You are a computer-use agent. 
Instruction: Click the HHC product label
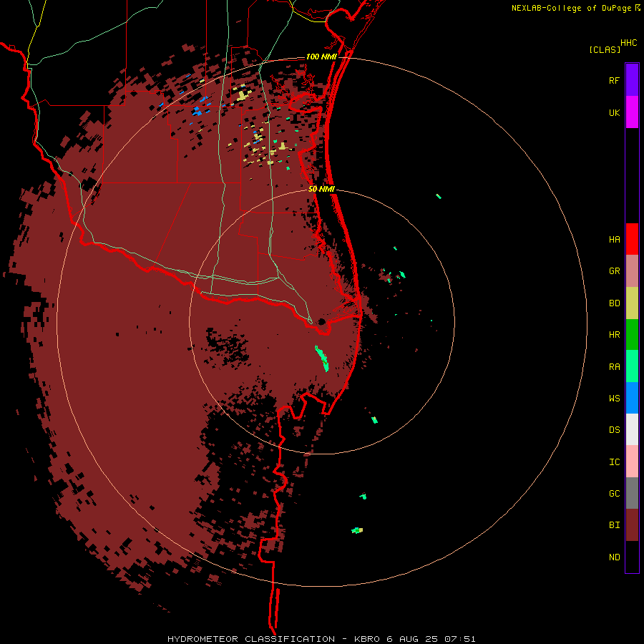(629, 43)
